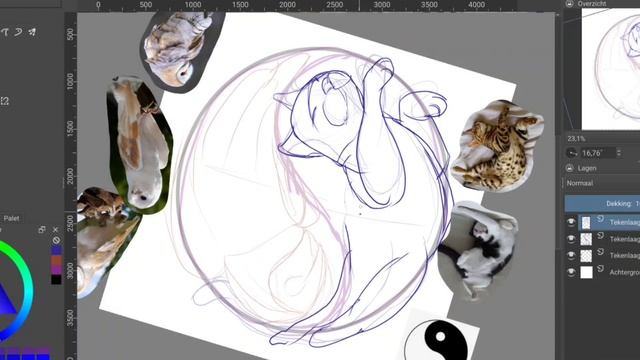
Task: Select the Text tool (T icon)
Action: (x=5, y=32)
